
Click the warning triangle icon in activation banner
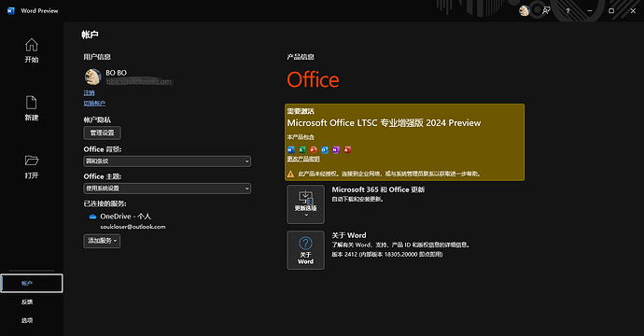(290, 174)
